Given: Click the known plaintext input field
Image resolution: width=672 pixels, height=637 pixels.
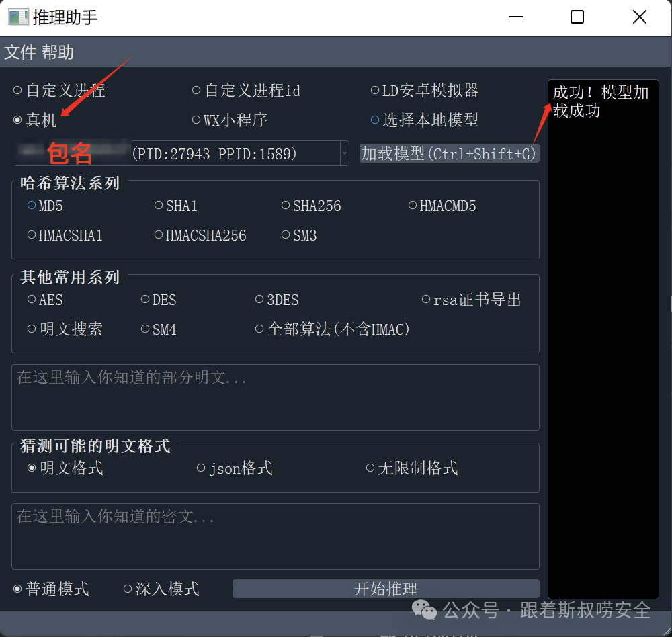Looking at the screenshot, I should pyautogui.click(x=275, y=397).
